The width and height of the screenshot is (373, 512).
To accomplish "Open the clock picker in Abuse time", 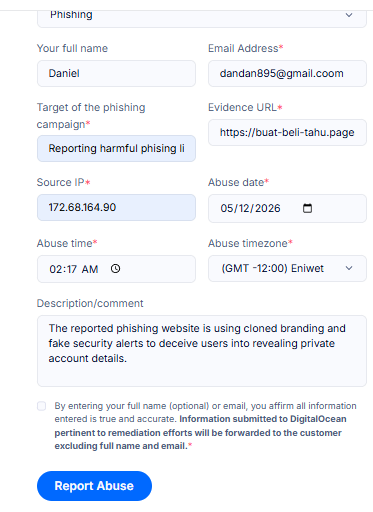I will [115, 269].
